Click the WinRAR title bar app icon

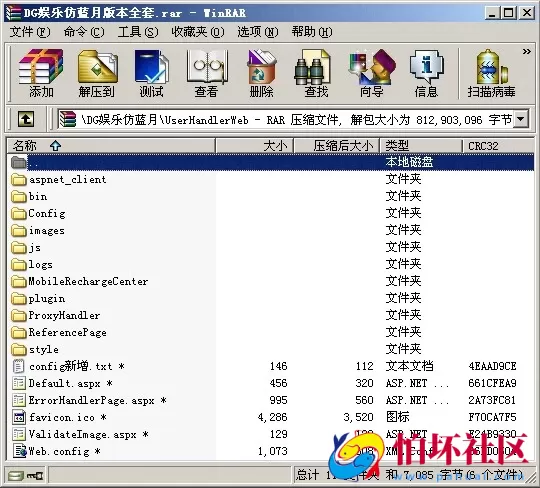(14, 13)
